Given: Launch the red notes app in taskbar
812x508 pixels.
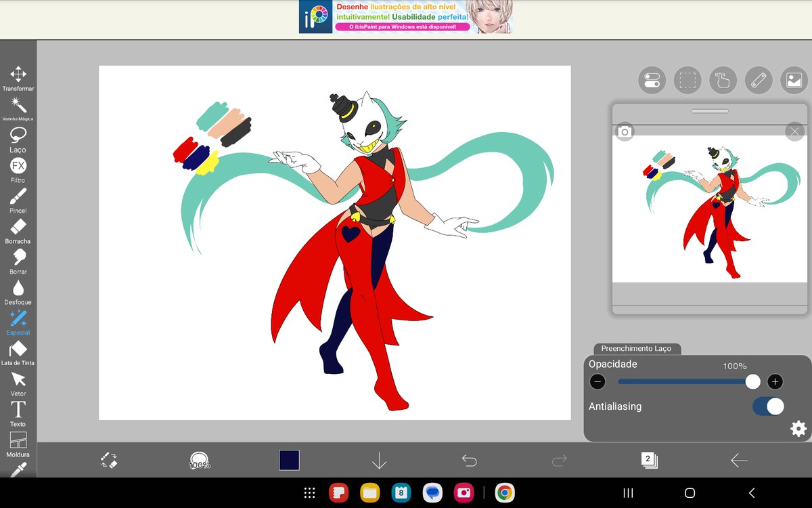Looking at the screenshot, I should (338, 493).
